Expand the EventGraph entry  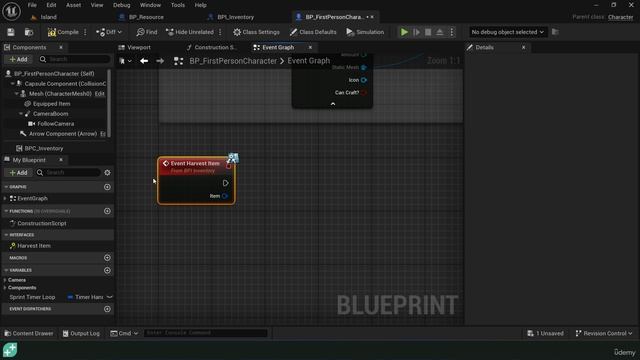tap(5, 198)
